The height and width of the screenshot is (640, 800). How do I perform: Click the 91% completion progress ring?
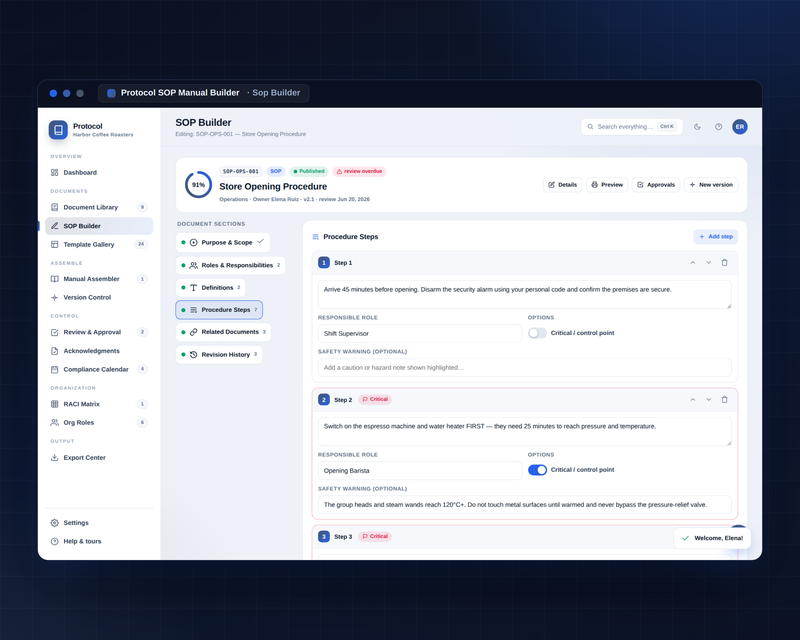[x=198, y=185]
